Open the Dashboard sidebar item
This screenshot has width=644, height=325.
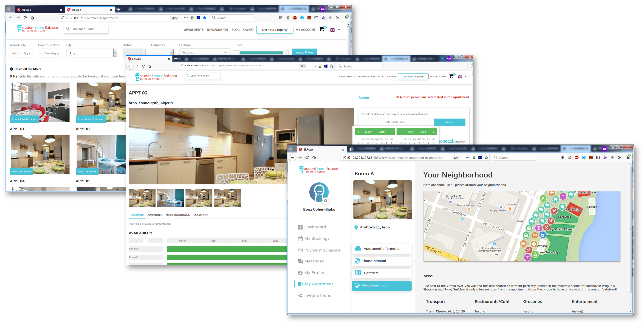point(312,227)
